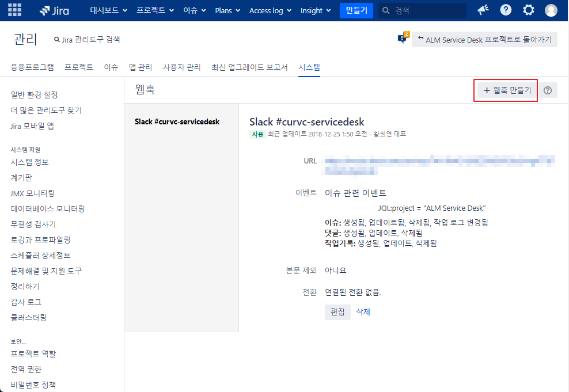Click the green 사용 status badge

tap(257, 134)
